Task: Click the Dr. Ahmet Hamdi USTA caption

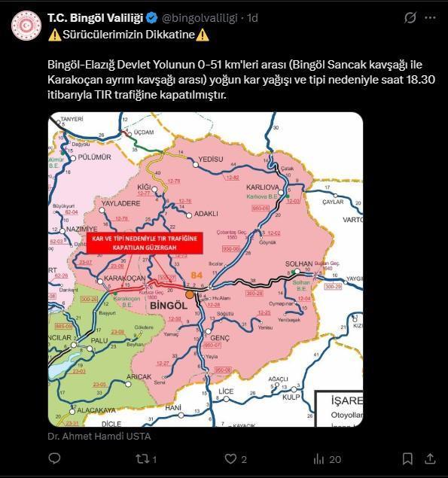Action: pos(99,437)
